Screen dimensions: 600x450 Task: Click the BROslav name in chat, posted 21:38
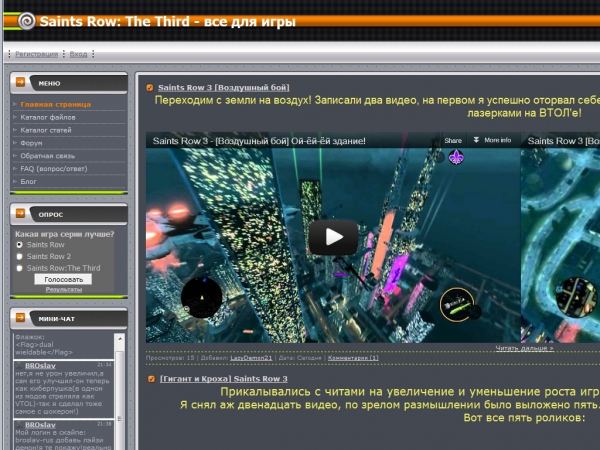coord(40,425)
